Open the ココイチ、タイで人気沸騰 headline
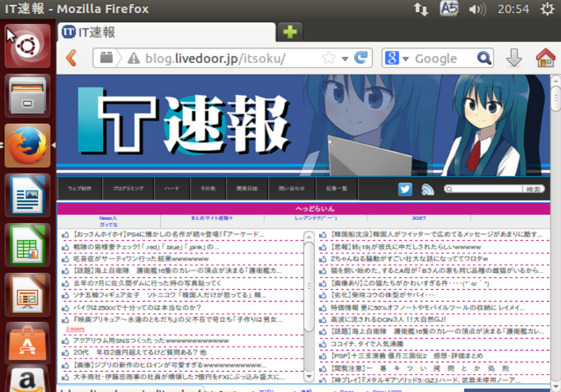561x392 pixels. click(x=367, y=344)
